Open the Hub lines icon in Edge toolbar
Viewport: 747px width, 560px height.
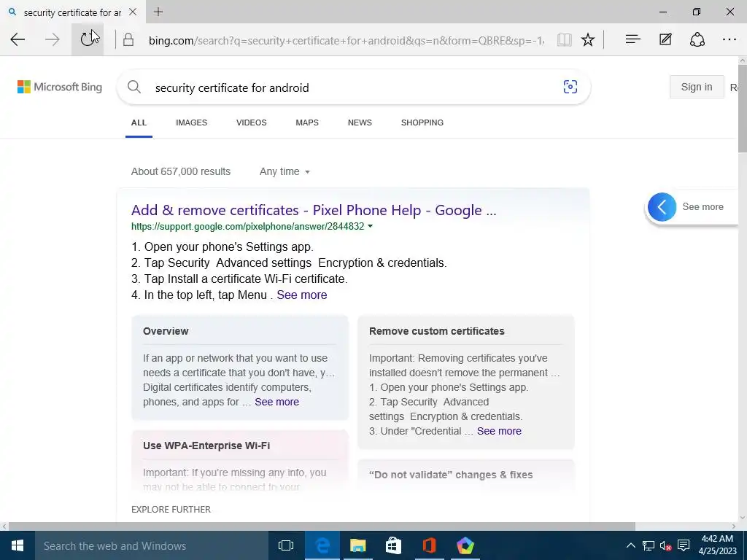pos(632,39)
